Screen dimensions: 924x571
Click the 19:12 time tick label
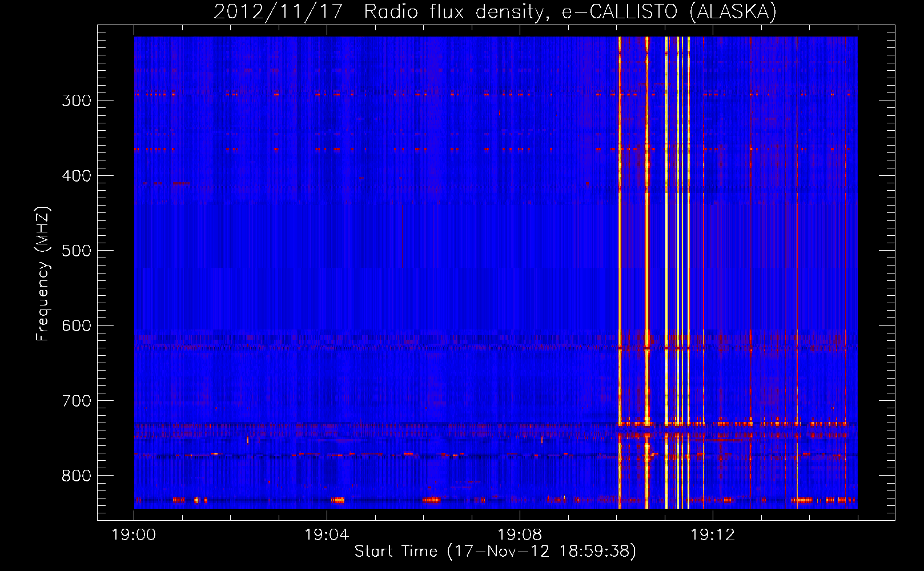pyautogui.click(x=713, y=535)
